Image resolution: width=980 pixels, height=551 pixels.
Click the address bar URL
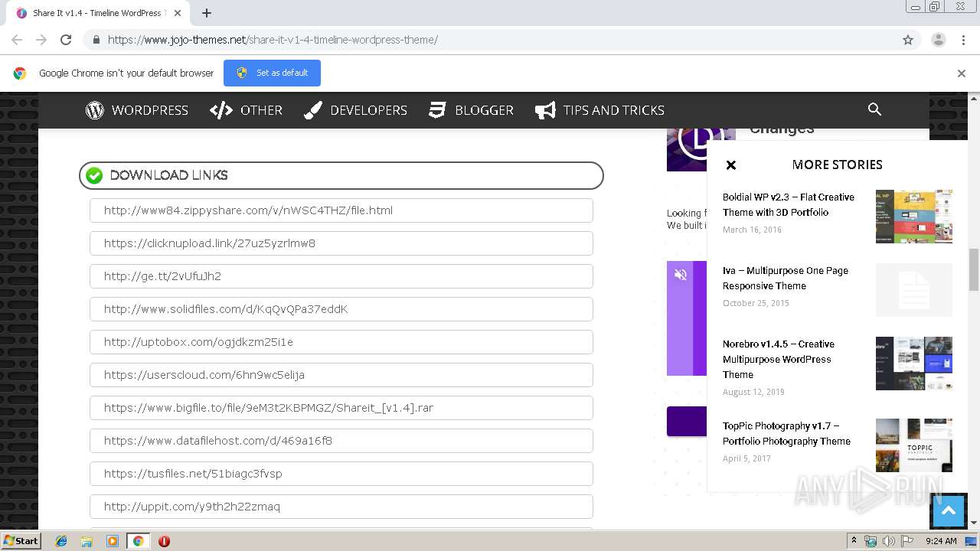coord(273,40)
